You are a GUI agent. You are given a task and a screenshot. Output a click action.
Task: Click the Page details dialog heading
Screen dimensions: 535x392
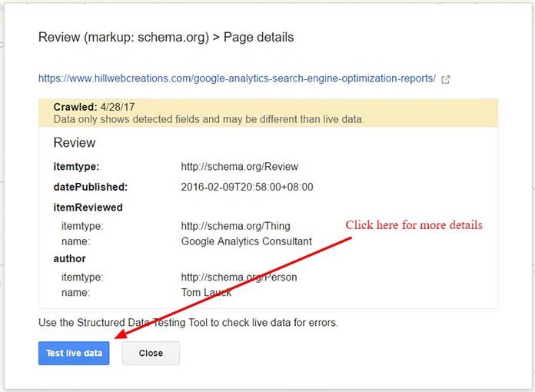(x=166, y=37)
